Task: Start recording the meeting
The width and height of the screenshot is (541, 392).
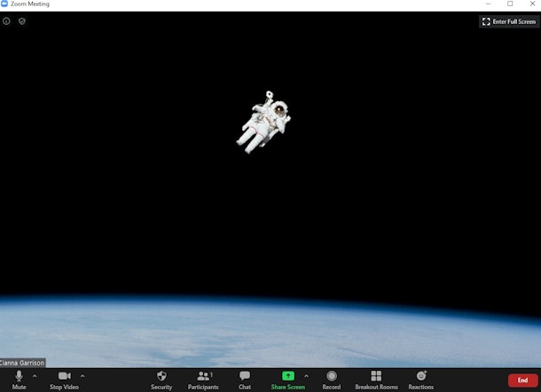Action: [332, 379]
